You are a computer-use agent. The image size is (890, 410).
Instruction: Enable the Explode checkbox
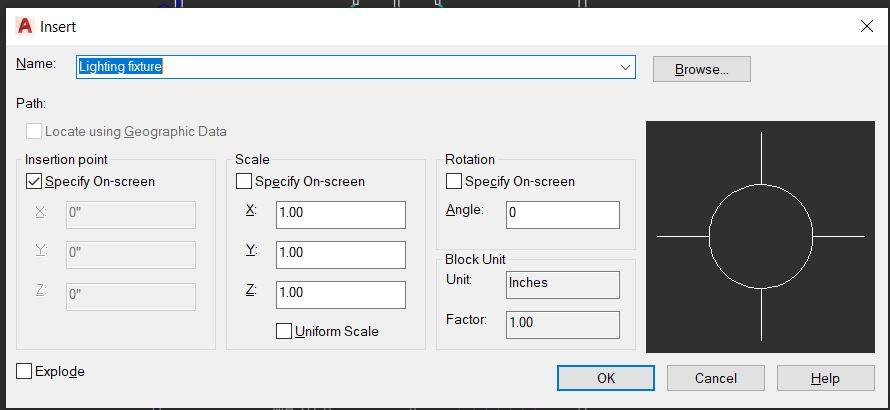[25, 372]
